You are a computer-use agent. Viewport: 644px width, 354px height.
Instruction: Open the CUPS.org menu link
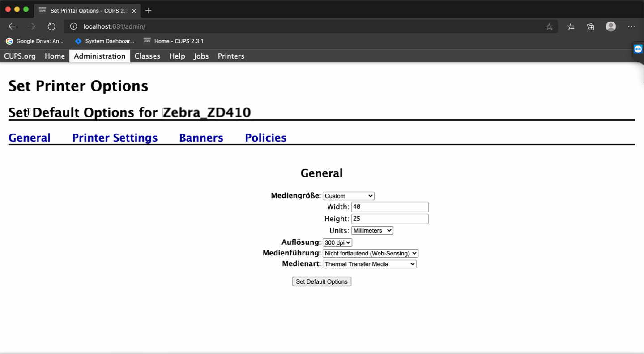[20, 56]
